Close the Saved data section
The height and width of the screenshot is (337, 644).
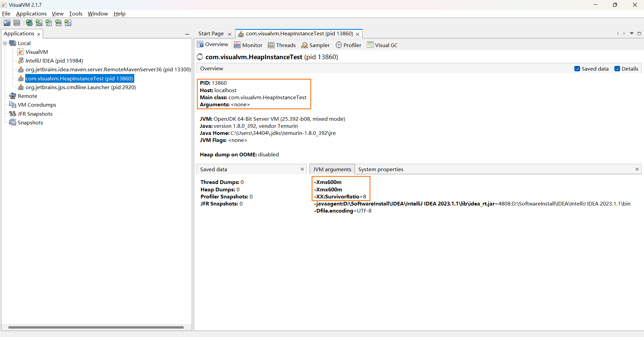tap(302, 169)
